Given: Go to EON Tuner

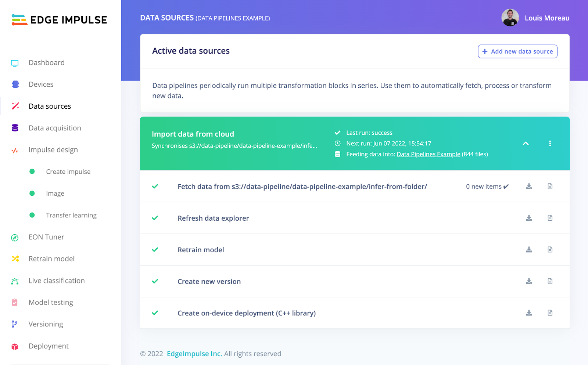Looking at the screenshot, I should [46, 237].
